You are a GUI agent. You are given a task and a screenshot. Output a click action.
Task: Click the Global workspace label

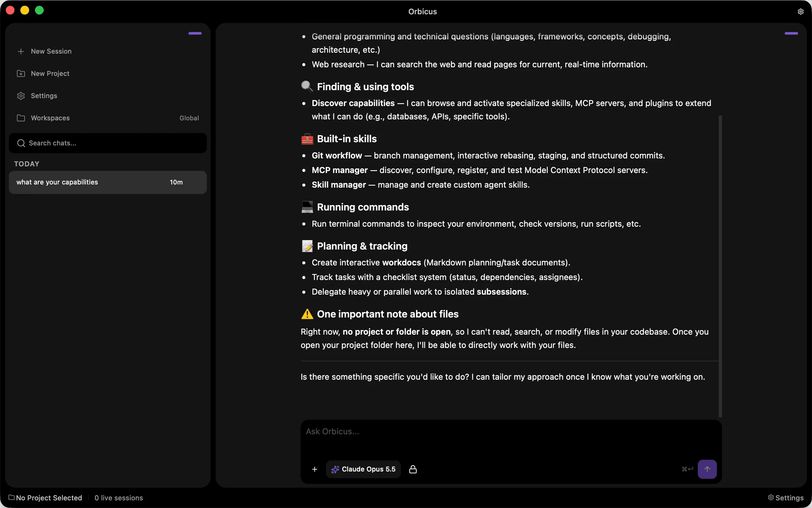(x=189, y=118)
